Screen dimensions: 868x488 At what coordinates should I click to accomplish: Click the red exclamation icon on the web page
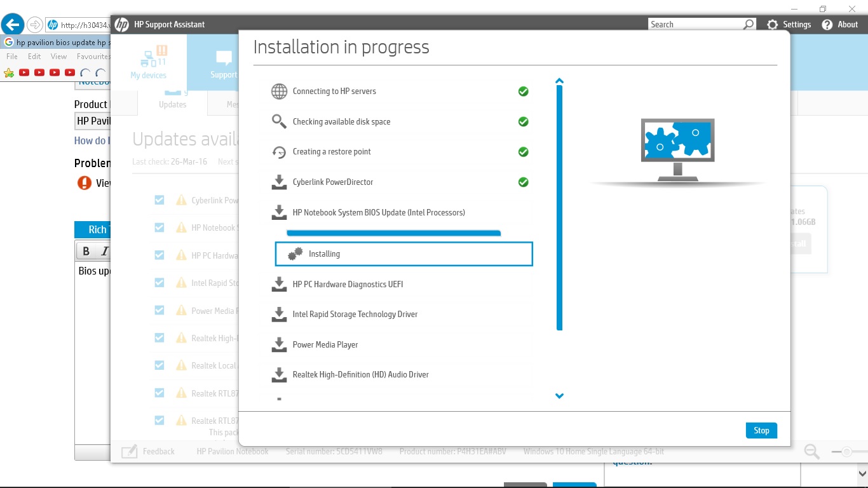click(84, 183)
